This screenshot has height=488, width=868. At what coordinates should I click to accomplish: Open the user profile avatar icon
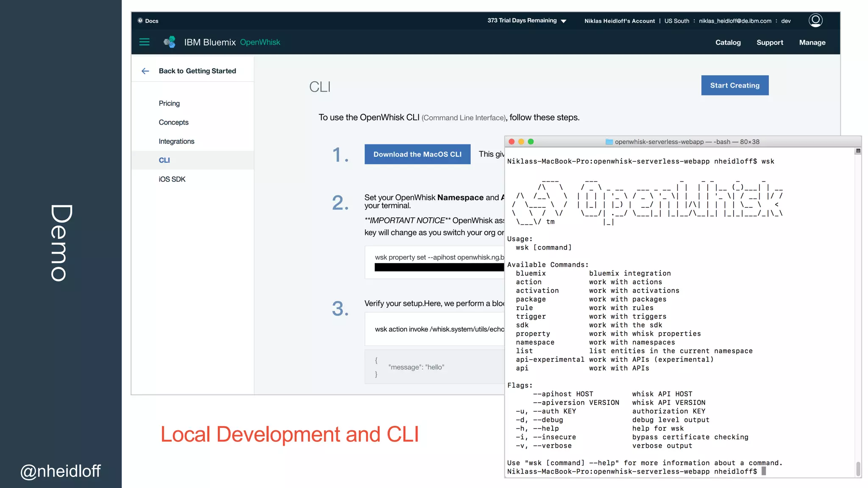click(x=815, y=20)
